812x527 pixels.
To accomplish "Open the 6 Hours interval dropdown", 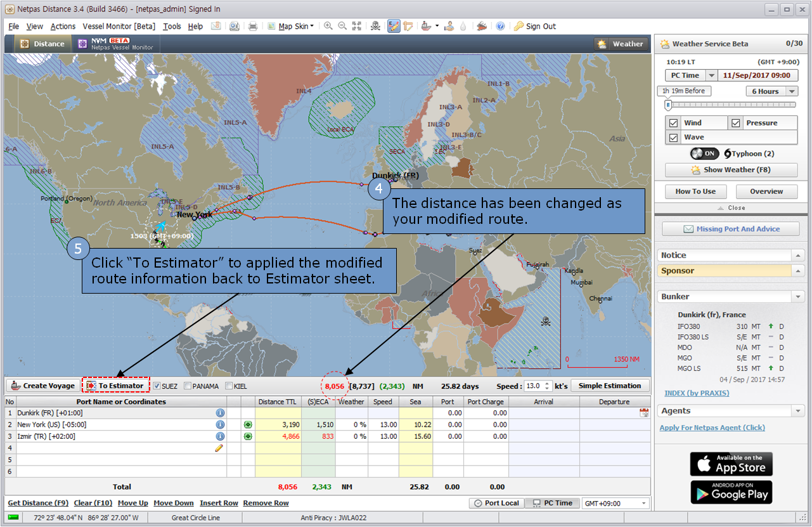I will (792, 91).
